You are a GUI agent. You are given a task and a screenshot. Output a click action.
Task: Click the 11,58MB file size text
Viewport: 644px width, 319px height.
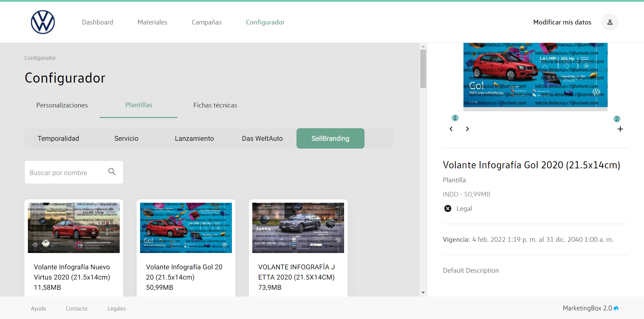coord(47,287)
